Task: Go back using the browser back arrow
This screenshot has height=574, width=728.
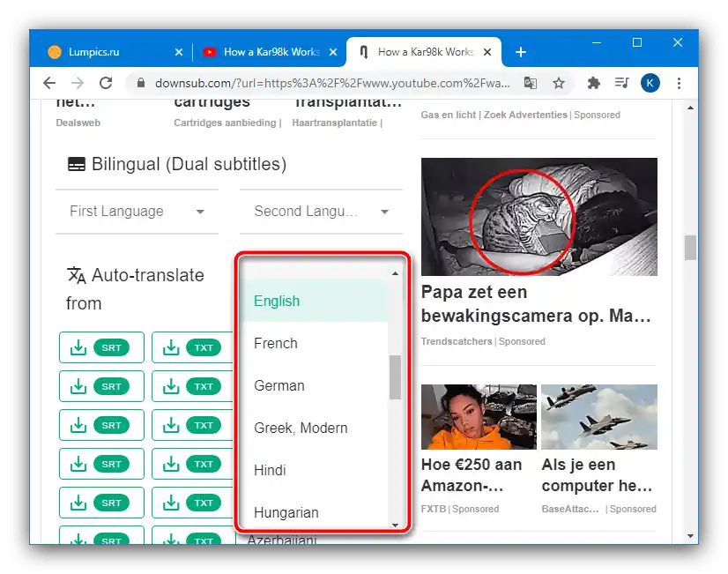Action: [49, 83]
